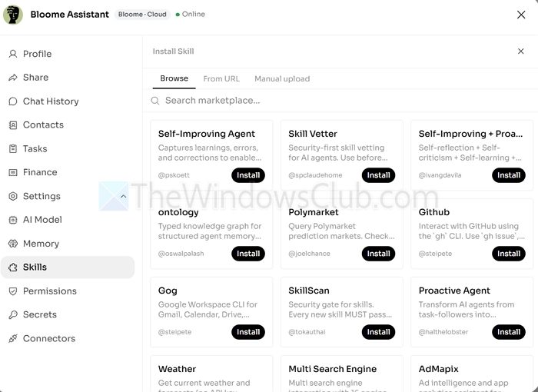The image size is (538, 392).
Task: Click author @ivangdavila
Action: (440, 175)
